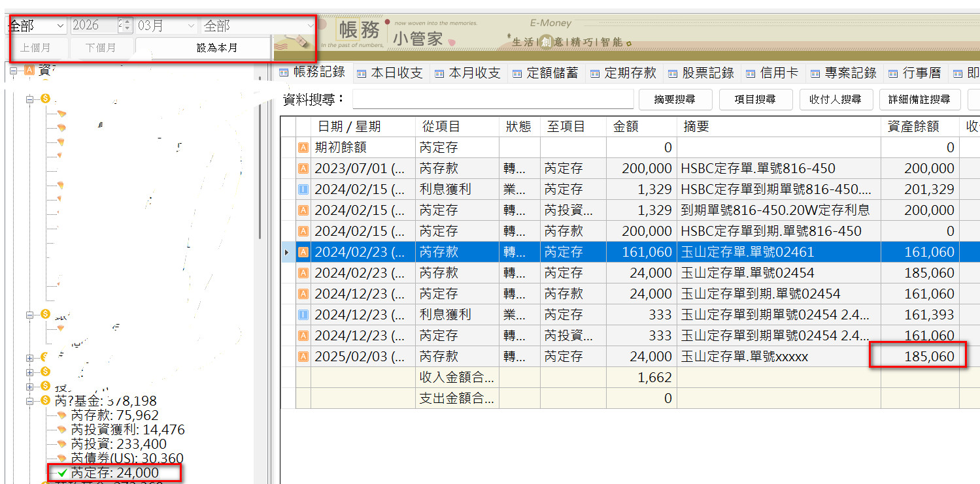Click the 資產餘額 column header

[913, 127]
